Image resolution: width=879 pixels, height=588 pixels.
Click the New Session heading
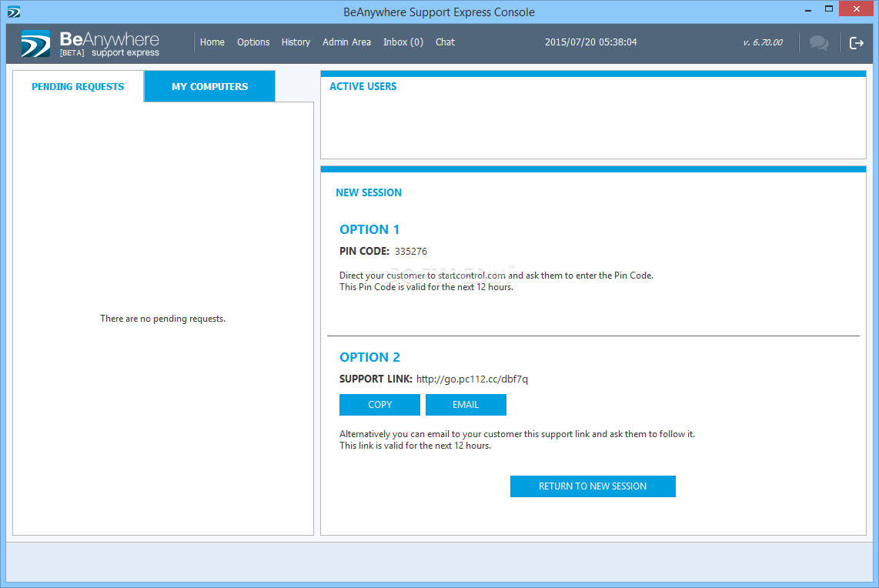pos(369,193)
